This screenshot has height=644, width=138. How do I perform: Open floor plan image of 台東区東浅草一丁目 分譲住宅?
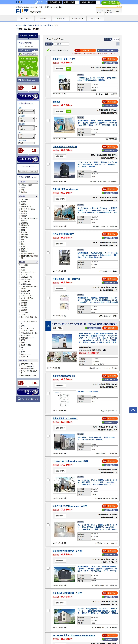click(64, 302)
